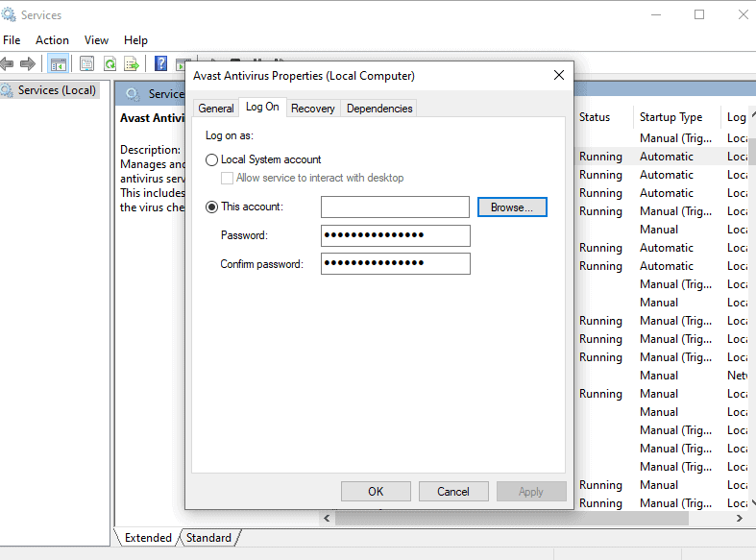This screenshot has width=756, height=560.
Task: Close the Avast Antivirus Properties dialog
Action: pos(559,75)
